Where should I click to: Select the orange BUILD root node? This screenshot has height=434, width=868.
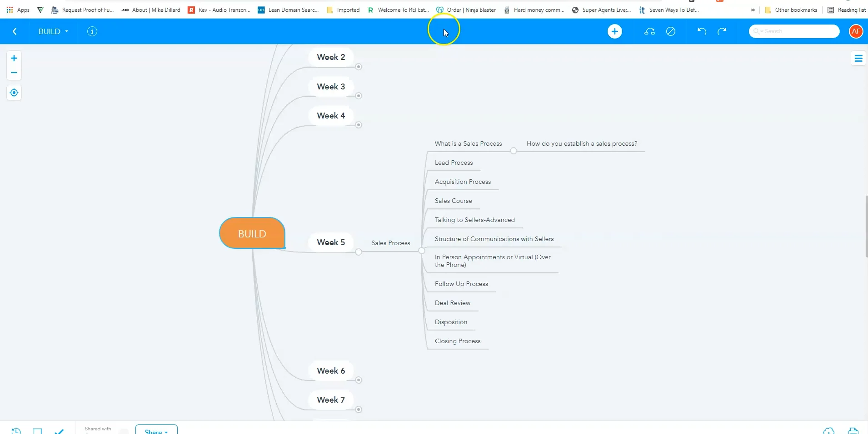(252, 233)
